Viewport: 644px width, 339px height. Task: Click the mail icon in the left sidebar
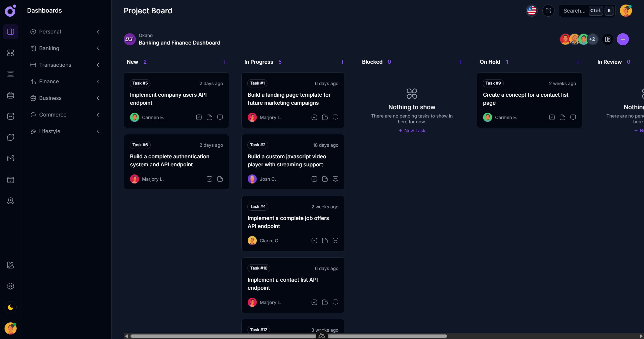[x=10, y=158]
